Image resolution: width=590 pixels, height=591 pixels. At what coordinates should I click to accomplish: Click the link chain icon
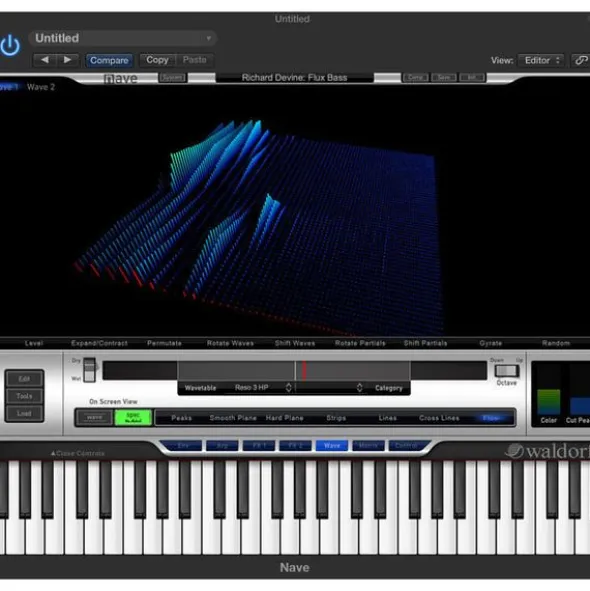click(x=581, y=60)
